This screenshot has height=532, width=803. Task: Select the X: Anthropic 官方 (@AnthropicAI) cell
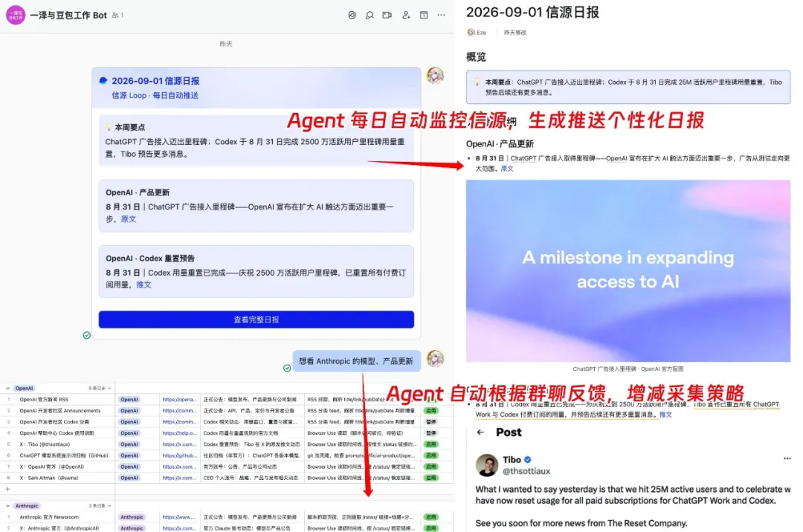[x=59, y=528]
